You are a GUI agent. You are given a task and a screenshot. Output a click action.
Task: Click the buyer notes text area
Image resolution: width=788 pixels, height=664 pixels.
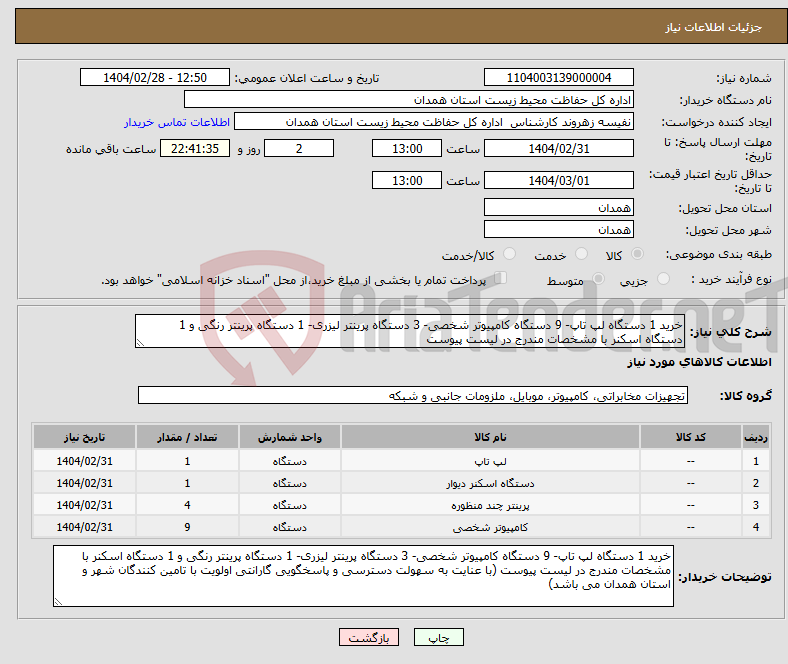click(363, 576)
